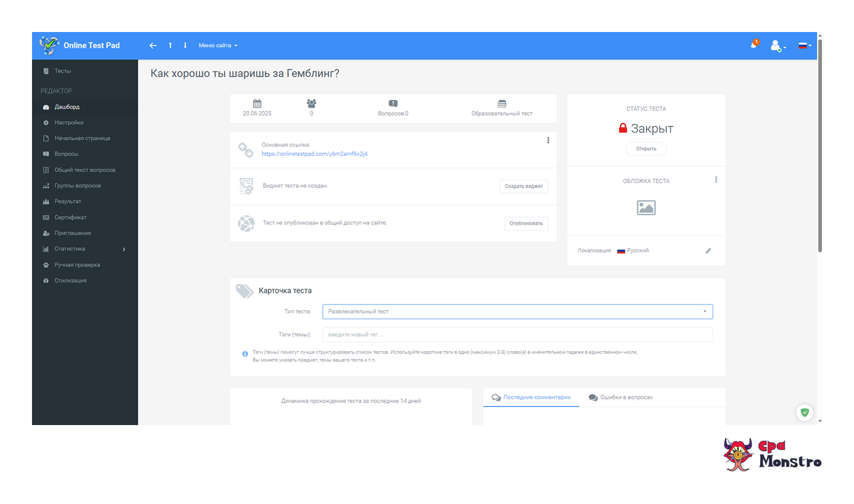Click the green shield badge icon
854x504 pixels.
804,412
